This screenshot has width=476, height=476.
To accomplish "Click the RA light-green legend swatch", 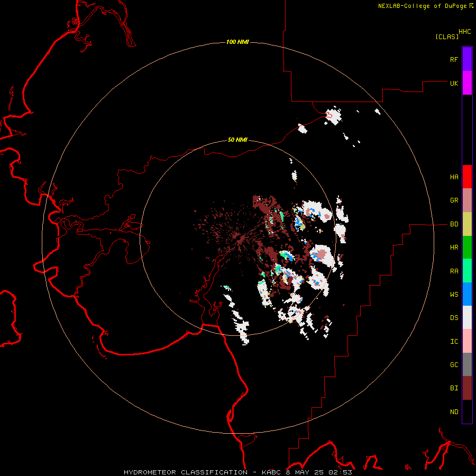I will point(467,271).
